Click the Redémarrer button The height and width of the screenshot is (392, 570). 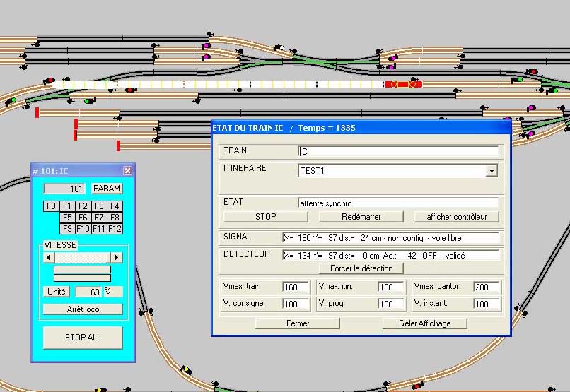point(361,217)
